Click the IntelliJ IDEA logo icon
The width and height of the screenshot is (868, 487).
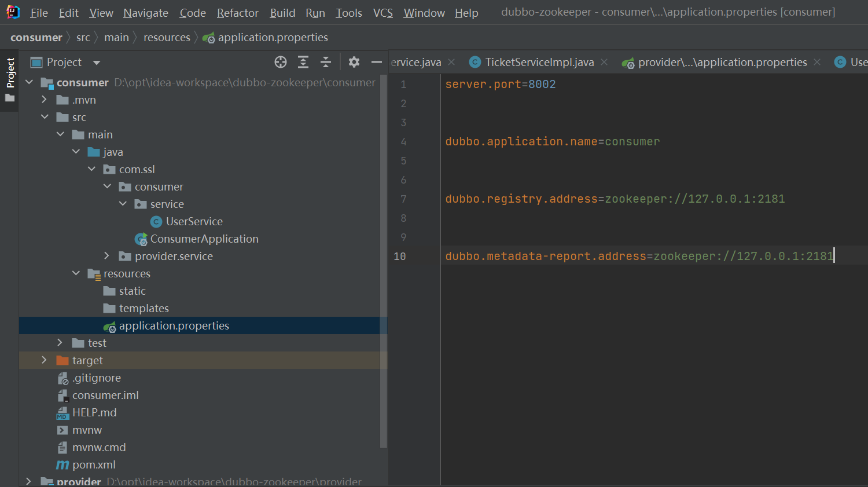pos(13,12)
